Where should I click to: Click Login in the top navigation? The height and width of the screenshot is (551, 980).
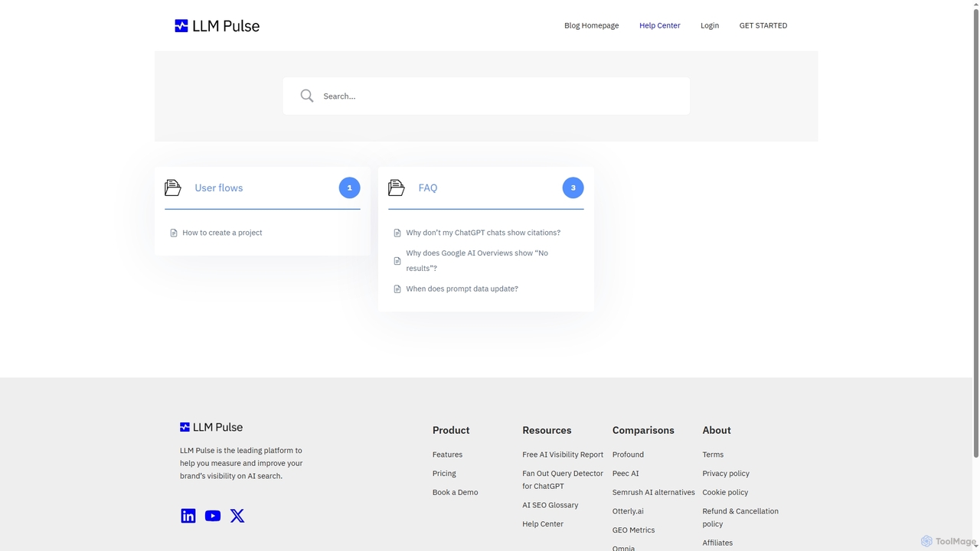[710, 25]
